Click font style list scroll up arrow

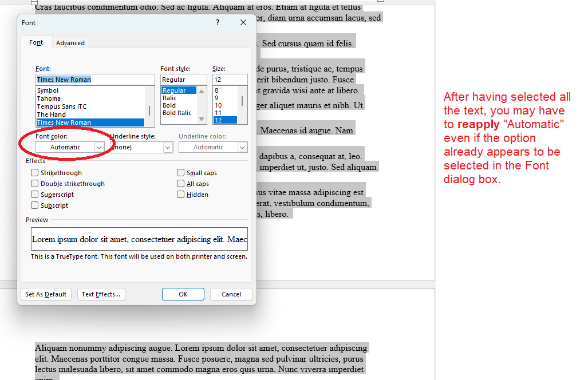pyautogui.click(x=202, y=91)
